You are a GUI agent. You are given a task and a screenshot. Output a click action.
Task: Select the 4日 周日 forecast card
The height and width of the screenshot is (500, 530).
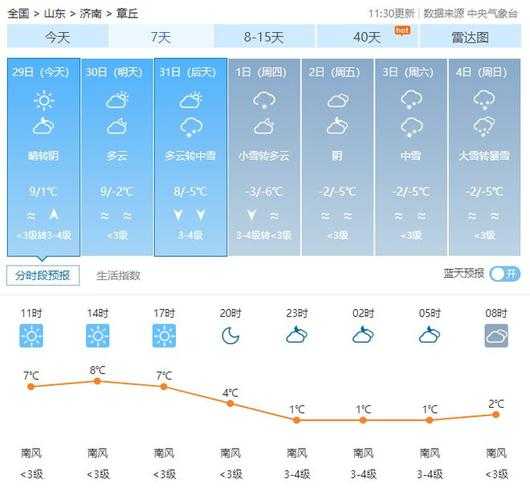click(x=485, y=157)
